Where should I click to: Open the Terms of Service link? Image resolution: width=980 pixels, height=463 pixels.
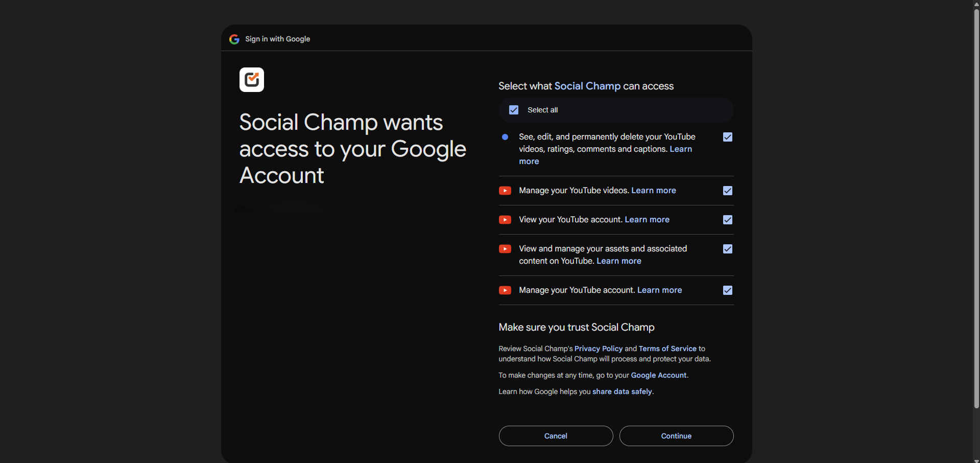pos(667,349)
